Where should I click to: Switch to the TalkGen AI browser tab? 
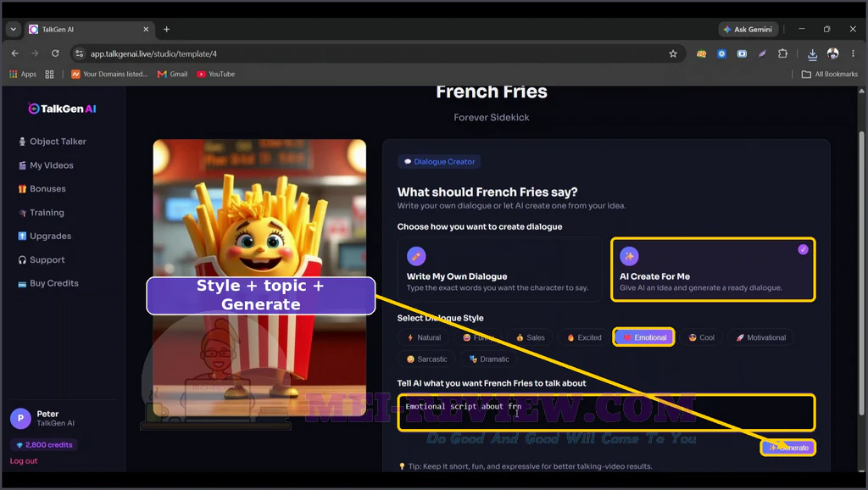click(88, 30)
